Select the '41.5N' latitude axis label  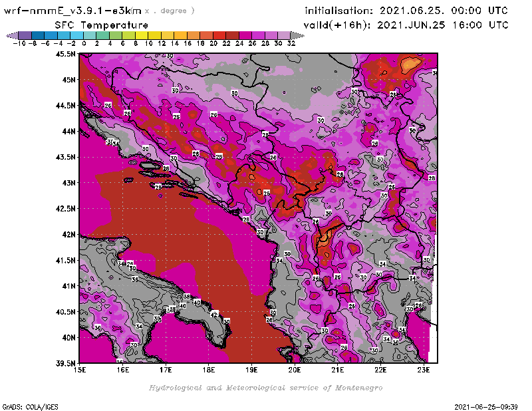(x=65, y=260)
